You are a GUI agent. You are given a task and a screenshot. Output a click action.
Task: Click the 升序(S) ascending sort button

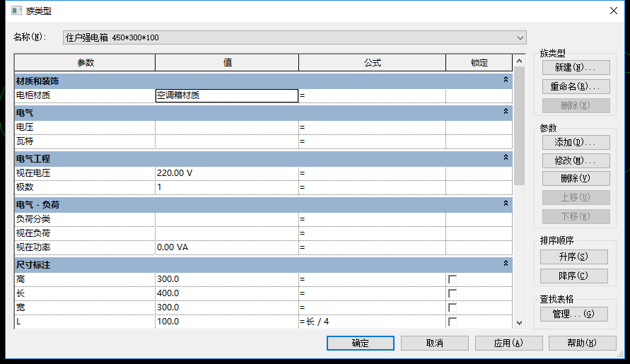(x=573, y=257)
